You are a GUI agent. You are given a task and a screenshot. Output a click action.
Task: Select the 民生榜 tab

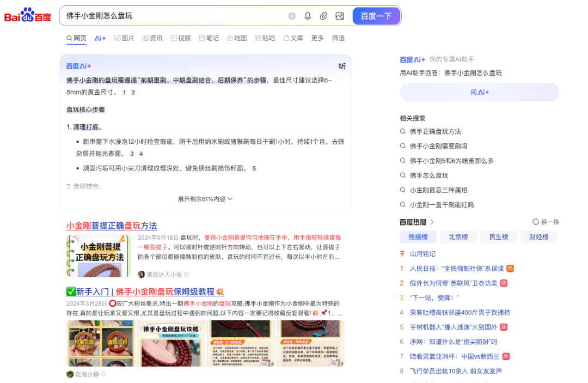pyautogui.click(x=498, y=236)
